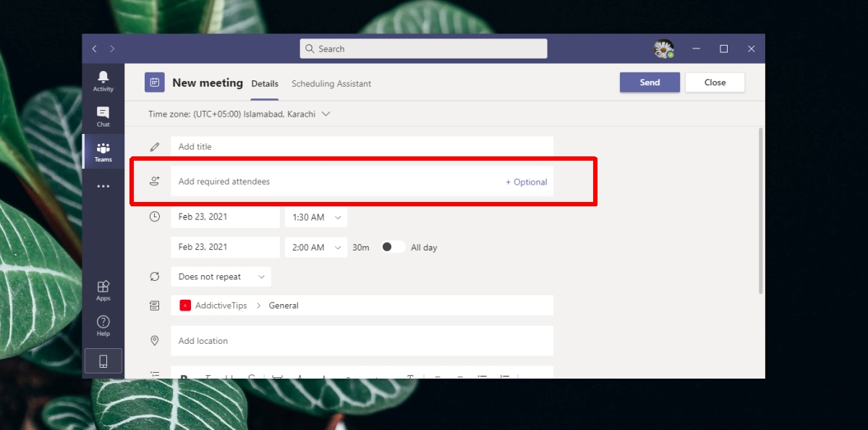Switch to the Details tab
868x430 pixels.
pyautogui.click(x=265, y=84)
